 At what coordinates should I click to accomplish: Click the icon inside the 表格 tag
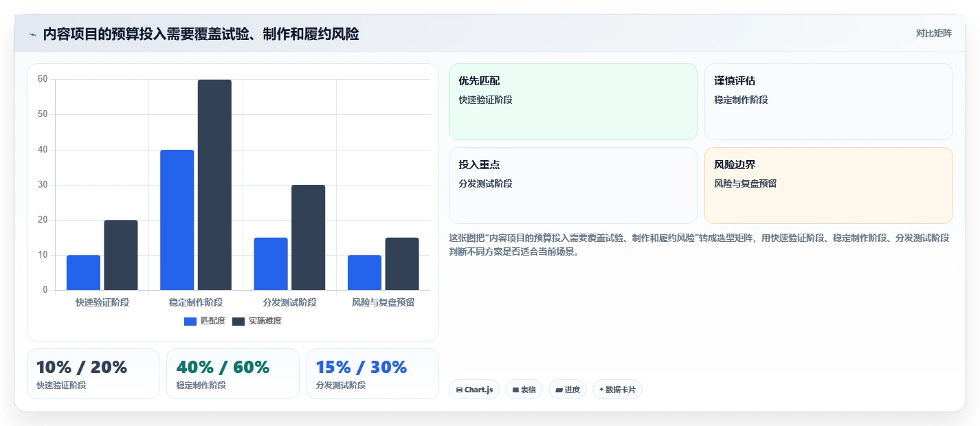click(x=515, y=390)
